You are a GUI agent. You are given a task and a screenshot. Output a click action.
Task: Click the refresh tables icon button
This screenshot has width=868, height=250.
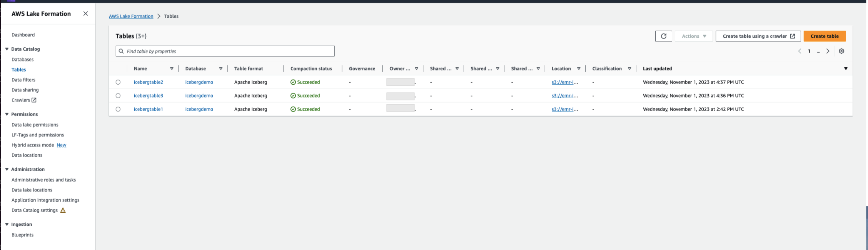tap(663, 36)
